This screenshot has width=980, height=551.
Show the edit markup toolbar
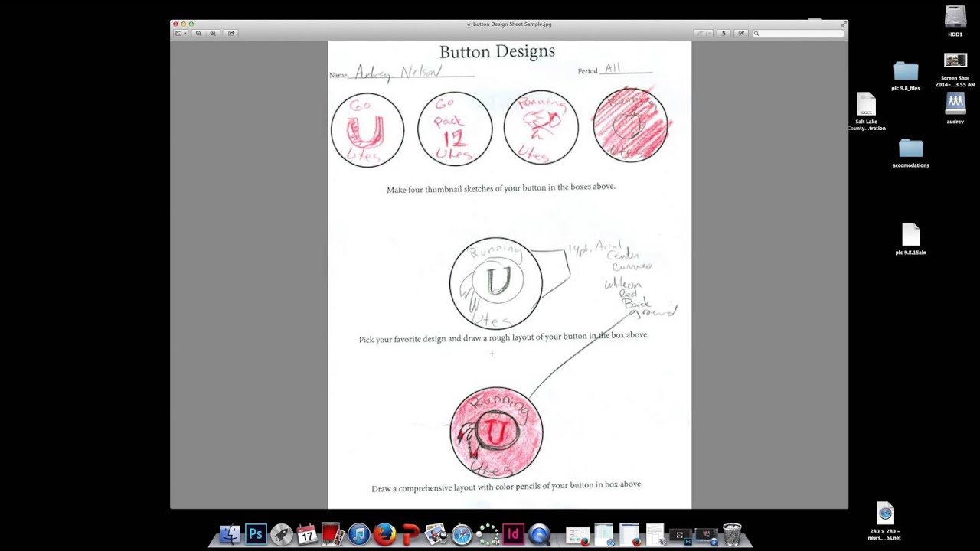pos(740,33)
